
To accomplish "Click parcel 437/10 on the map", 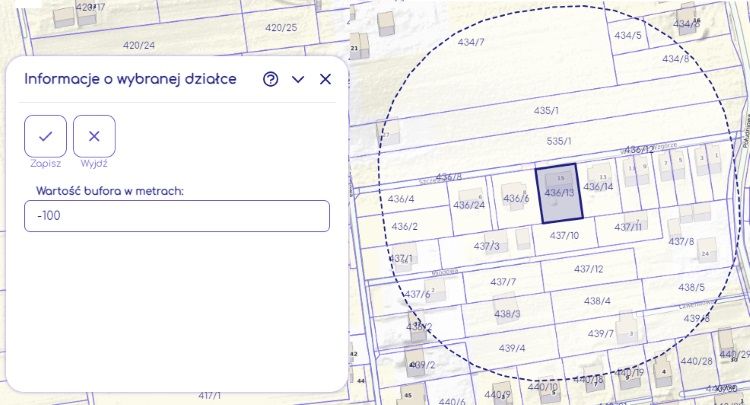I will tap(564, 236).
